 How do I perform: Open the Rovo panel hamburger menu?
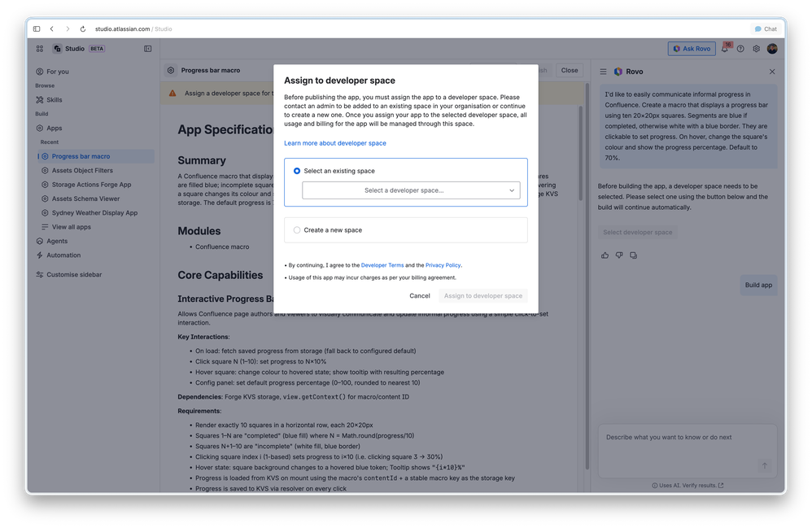tap(603, 72)
